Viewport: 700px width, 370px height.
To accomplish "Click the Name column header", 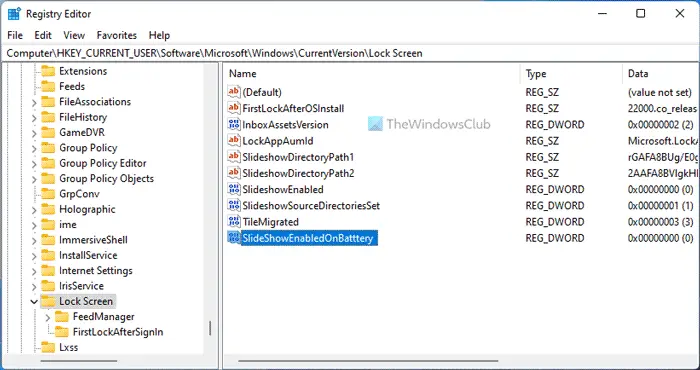I will [x=372, y=74].
